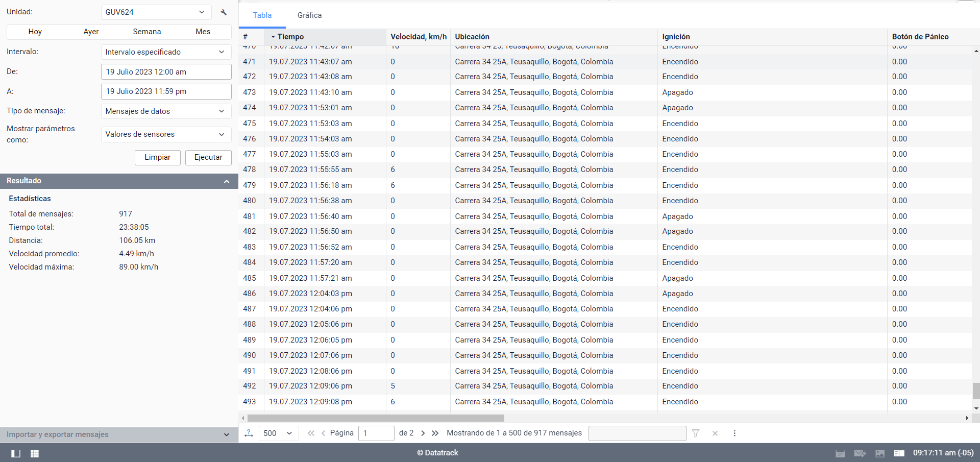The image size is (980, 462).
Task: Open the rows-per-page 500 dropdown
Action: pyautogui.click(x=278, y=433)
